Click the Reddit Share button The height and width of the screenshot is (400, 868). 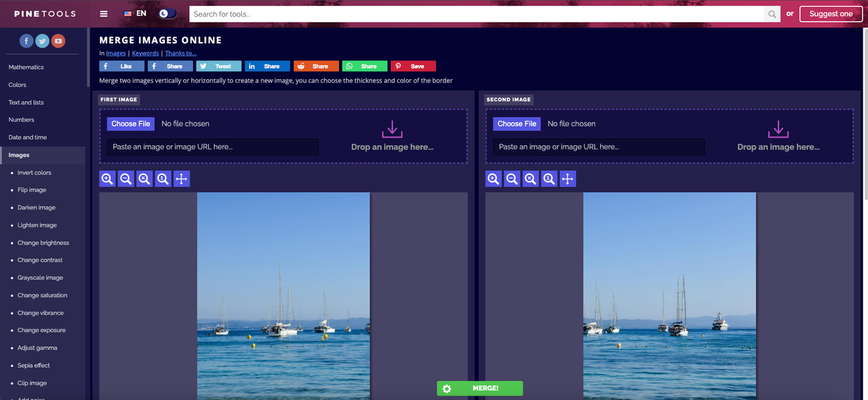coord(316,66)
